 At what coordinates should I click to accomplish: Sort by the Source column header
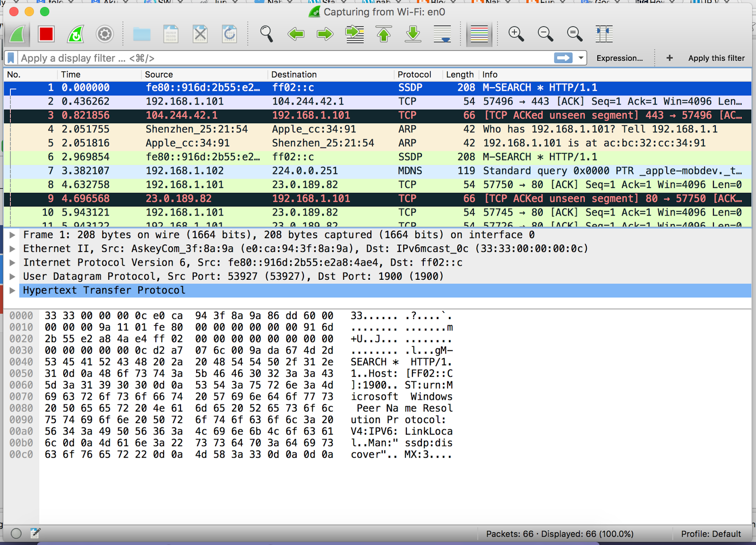pyautogui.click(x=204, y=75)
